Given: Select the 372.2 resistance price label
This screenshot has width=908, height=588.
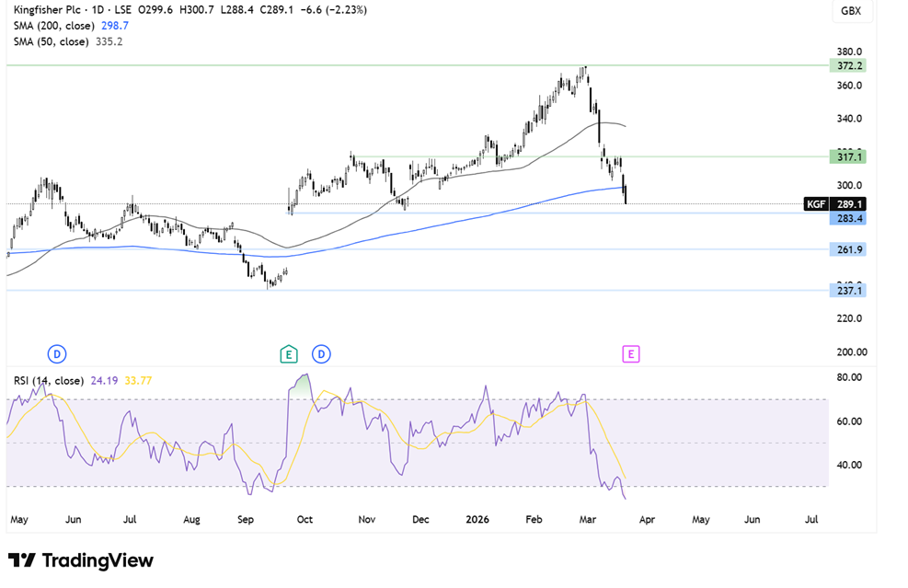Looking at the screenshot, I should click(x=848, y=65).
